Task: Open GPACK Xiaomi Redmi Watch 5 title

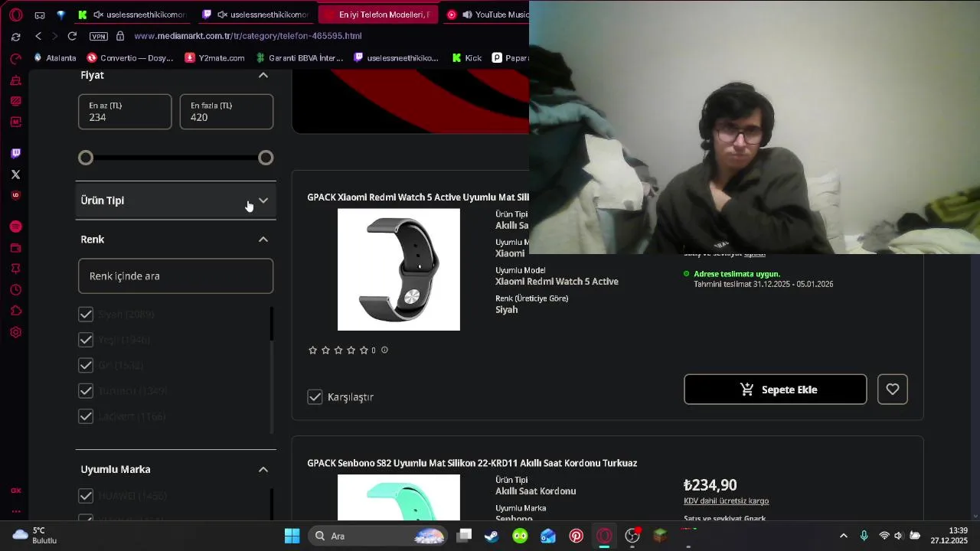Action: [x=418, y=197]
